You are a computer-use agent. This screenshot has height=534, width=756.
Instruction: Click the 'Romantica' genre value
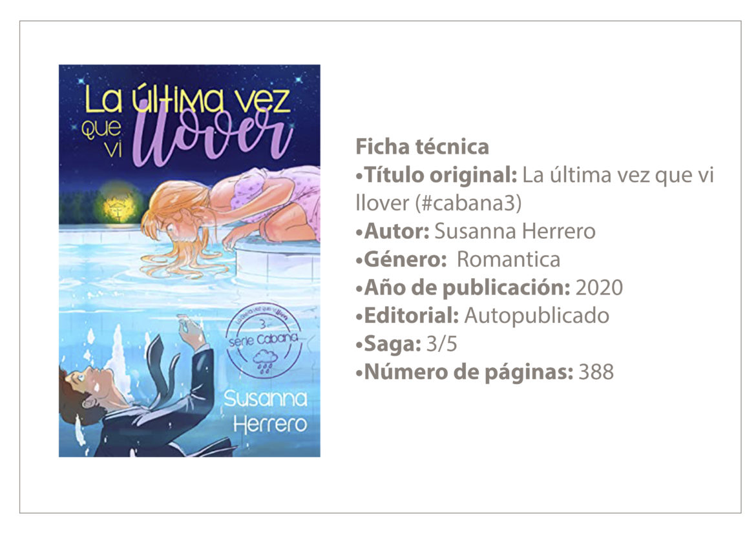(508, 260)
